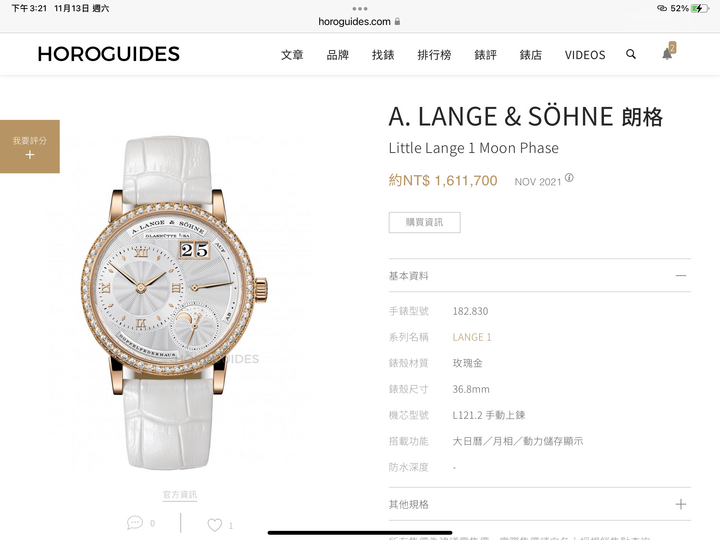Open the 我要評分 rating panel
Image resolution: width=720 pixels, height=540 pixels.
coord(30,146)
